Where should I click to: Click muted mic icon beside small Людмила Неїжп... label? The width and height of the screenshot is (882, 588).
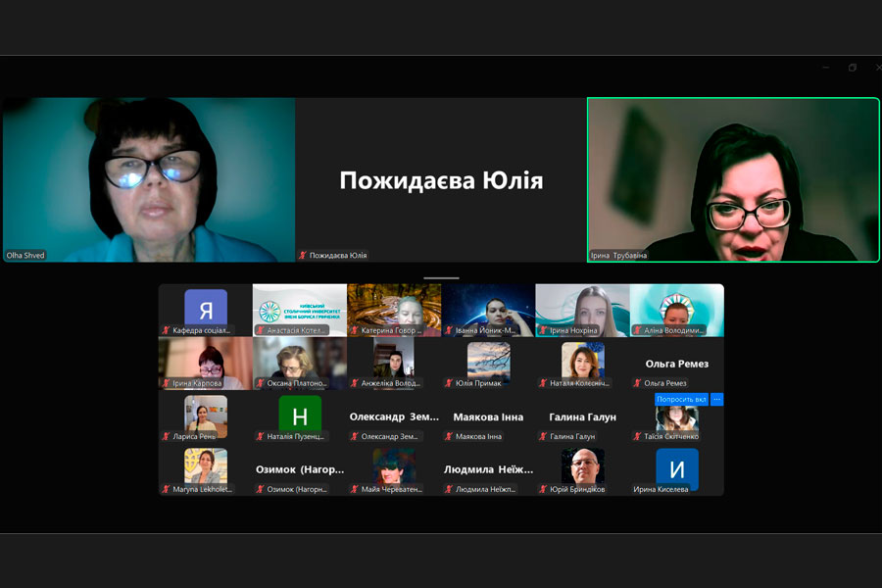(x=449, y=489)
